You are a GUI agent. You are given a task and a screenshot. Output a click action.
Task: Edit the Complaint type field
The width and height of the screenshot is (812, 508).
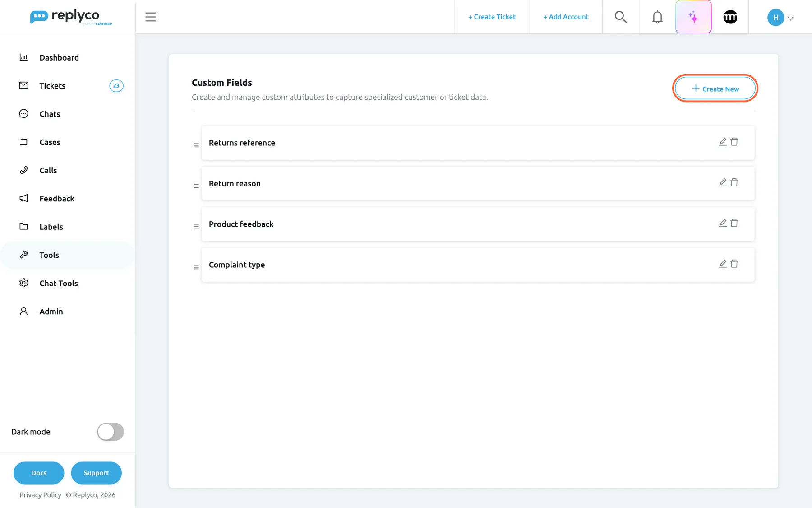pos(723,264)
